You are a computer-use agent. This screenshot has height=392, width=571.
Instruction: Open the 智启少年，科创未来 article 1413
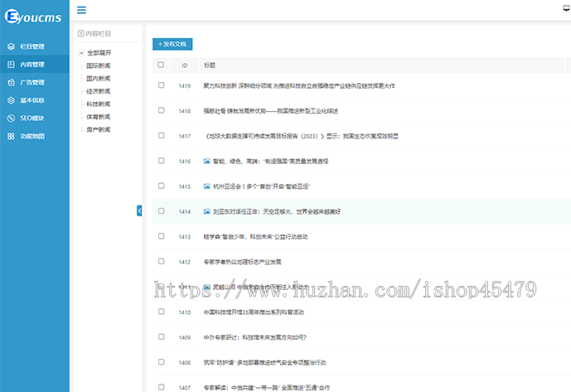pyautogui.click(x=255, y=236)
